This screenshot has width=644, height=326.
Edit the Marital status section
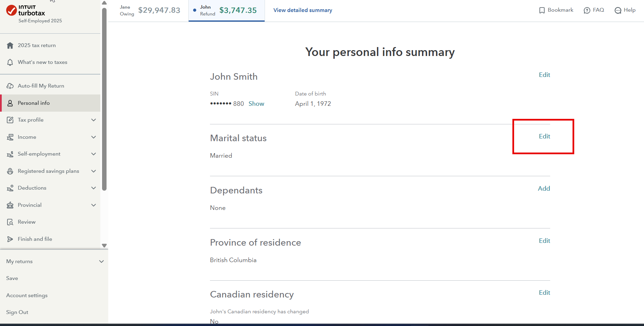[x=544, y=136]
